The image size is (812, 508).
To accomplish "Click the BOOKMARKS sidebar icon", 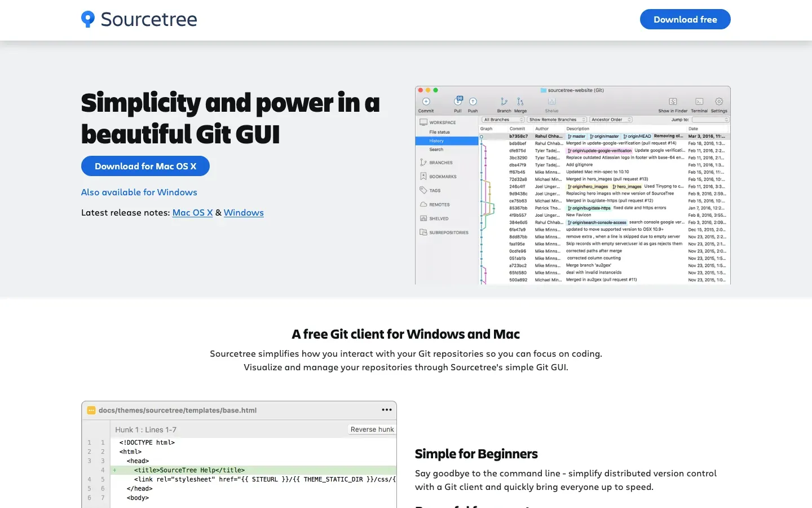I will (x=423, y=176).
